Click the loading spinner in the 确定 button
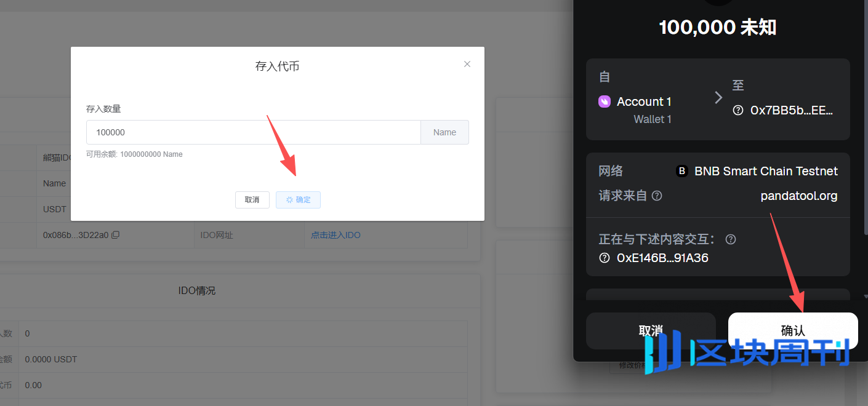The image size is (868, 406). (289, 200)
